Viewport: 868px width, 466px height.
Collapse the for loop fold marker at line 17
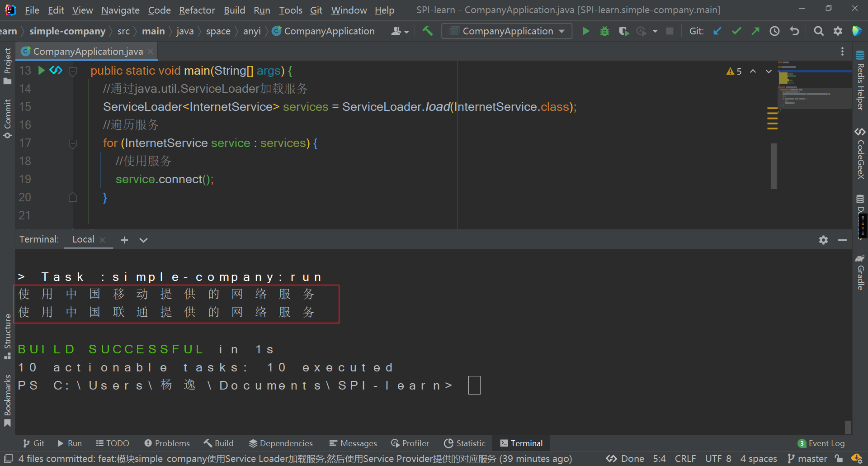click(73, 143)
